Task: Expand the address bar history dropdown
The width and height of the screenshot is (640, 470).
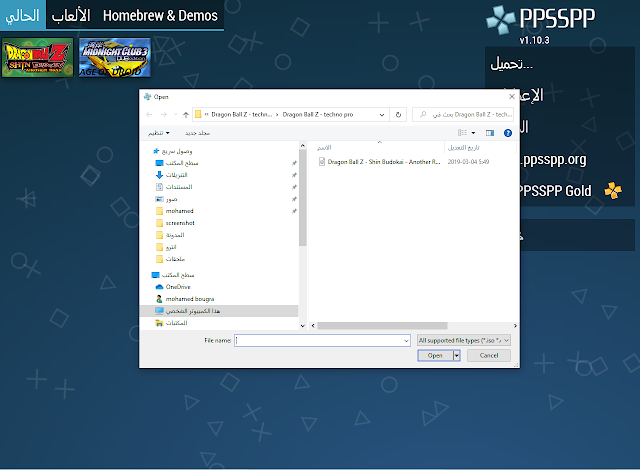Action: tap(382, 115)
